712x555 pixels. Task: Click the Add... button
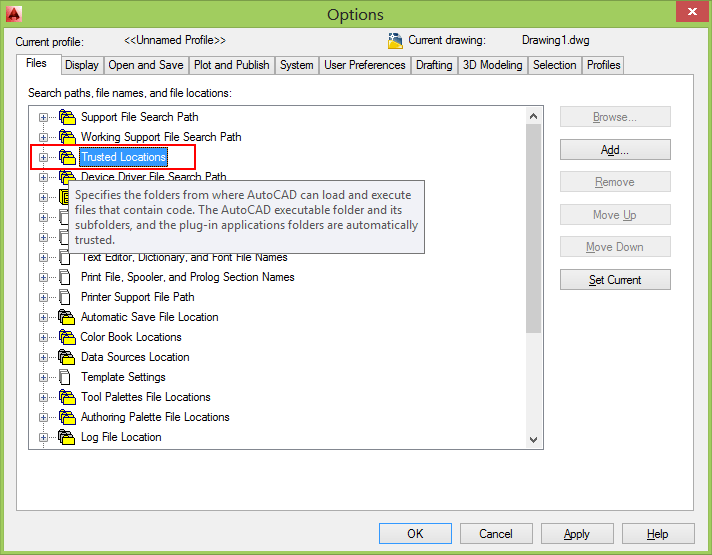coord(615,150)
